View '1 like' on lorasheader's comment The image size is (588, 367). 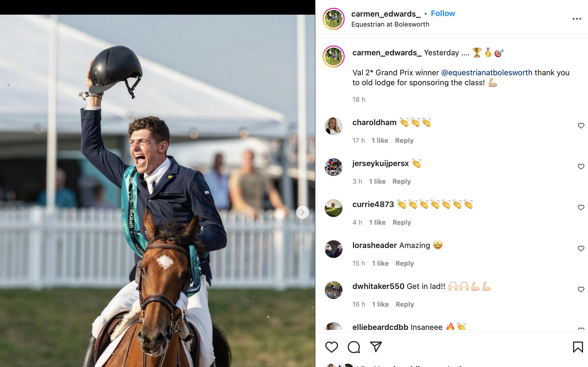[x=380, y=263]
